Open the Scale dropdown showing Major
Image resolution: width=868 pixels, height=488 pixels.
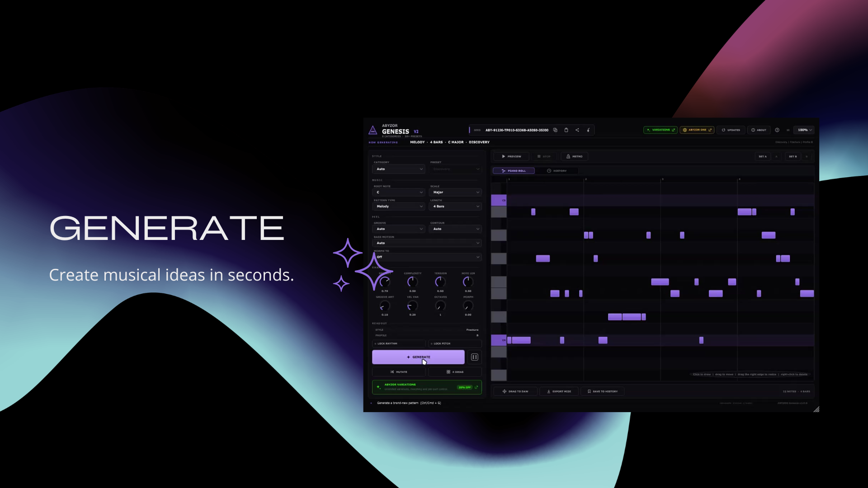[x=455, y=192]
